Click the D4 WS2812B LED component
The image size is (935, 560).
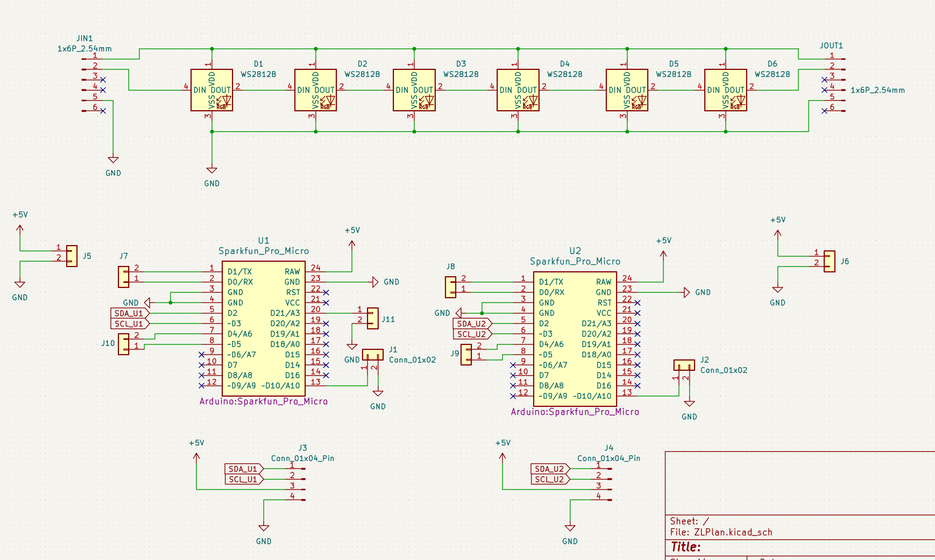point(518,90)
